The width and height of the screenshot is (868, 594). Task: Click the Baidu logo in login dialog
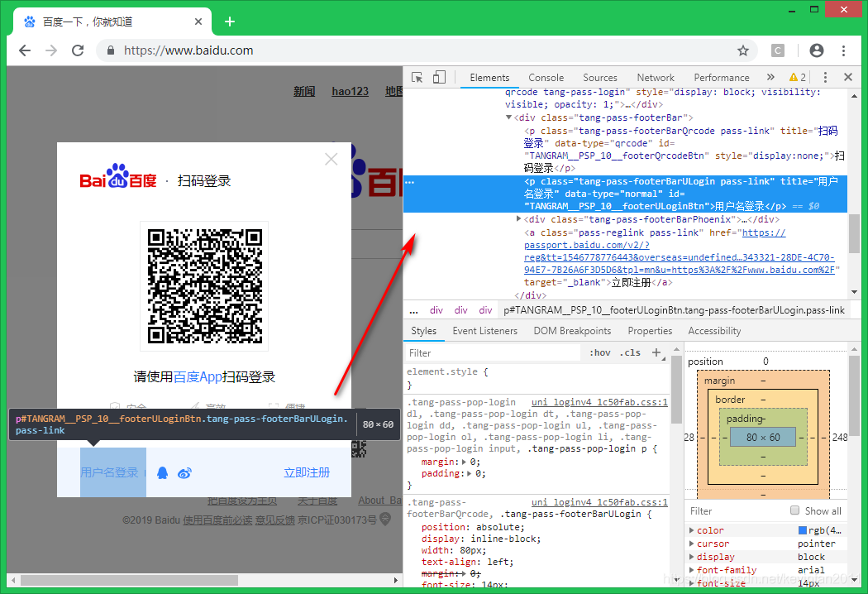point(118,177)
